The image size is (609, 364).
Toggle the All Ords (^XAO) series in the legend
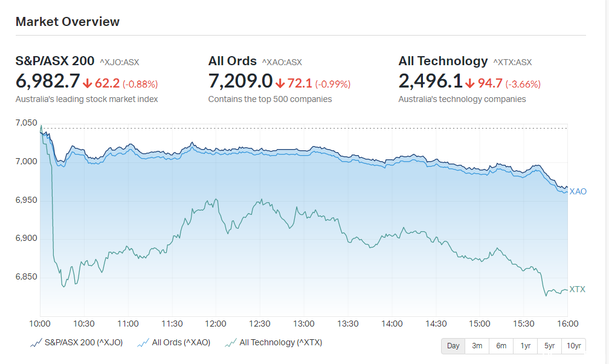174,343
